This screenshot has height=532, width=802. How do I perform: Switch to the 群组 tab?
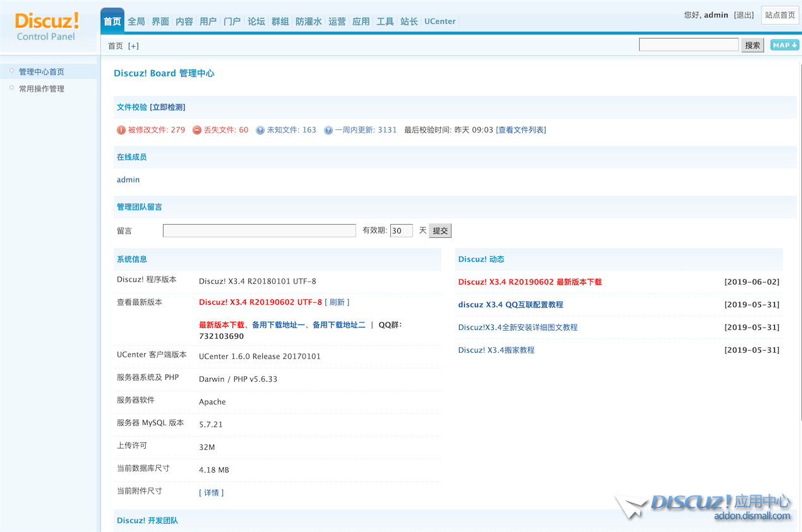point(280,21)
